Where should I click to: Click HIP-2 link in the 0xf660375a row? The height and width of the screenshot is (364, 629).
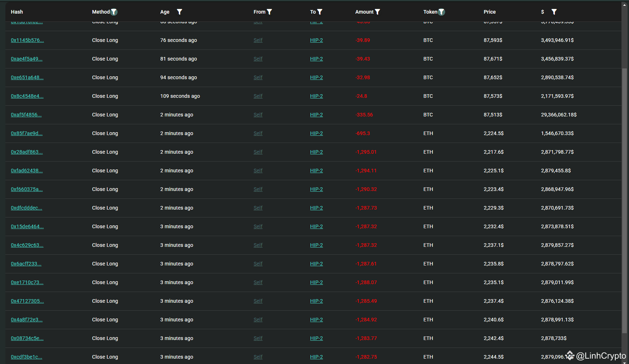click(x=316, y=189)
